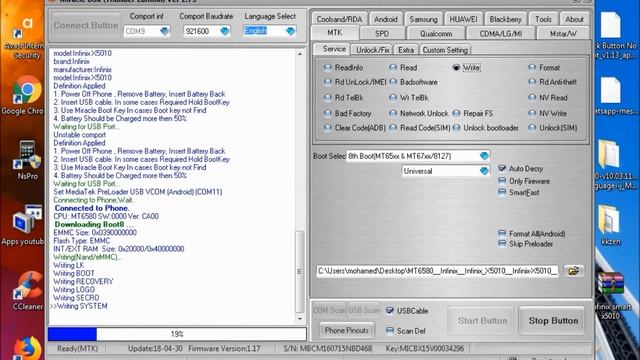Click the log panel scrollbar thumb

(299, 272)
